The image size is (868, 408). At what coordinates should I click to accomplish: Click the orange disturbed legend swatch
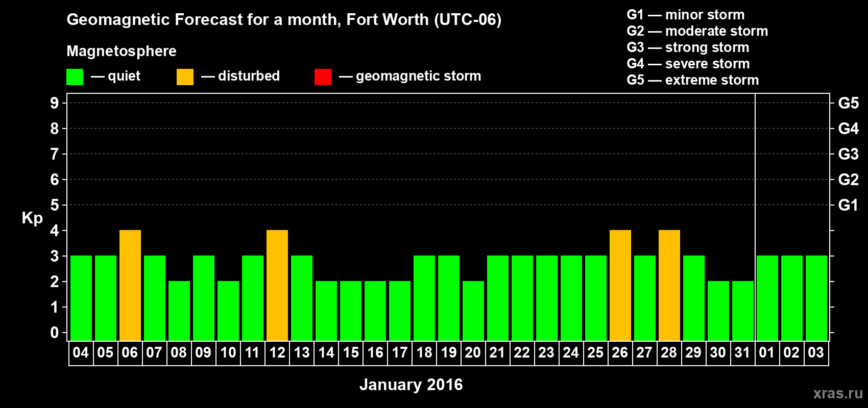tap(185, 77)
